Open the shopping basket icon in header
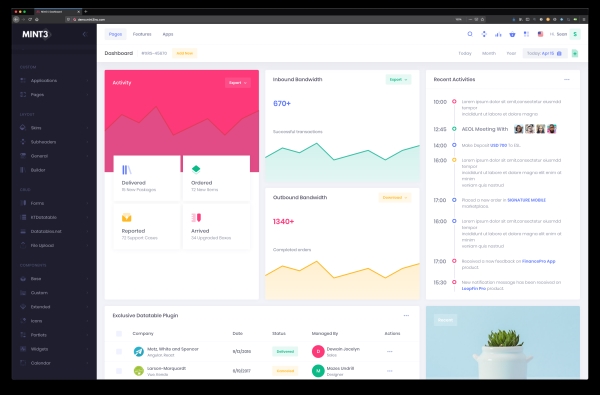 point(512,34)
